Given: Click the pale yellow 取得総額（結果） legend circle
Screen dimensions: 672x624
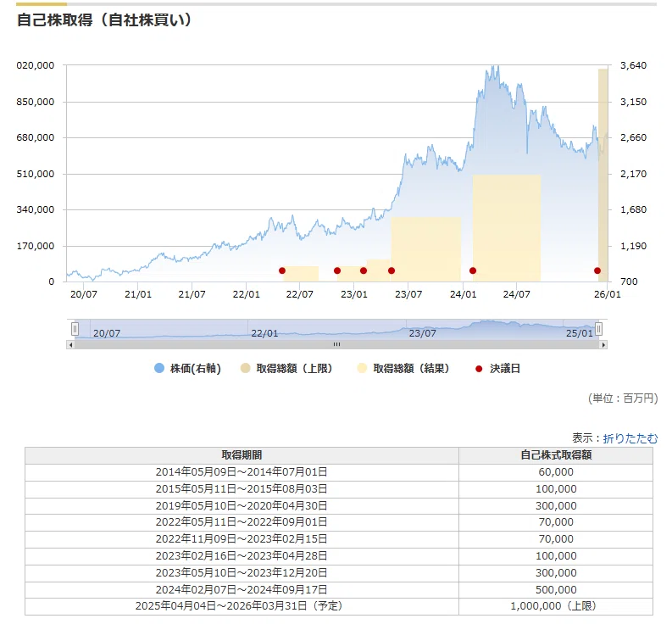Looking at the screenshot, I should (362, 369).
